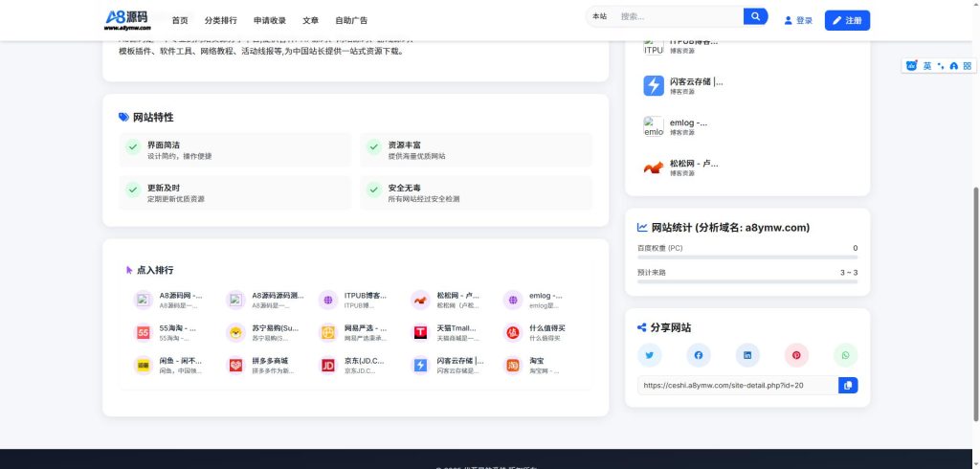Click 闪客云存储 lightning icon in 点入排行
980x469 pixels.
pos(421,366)
